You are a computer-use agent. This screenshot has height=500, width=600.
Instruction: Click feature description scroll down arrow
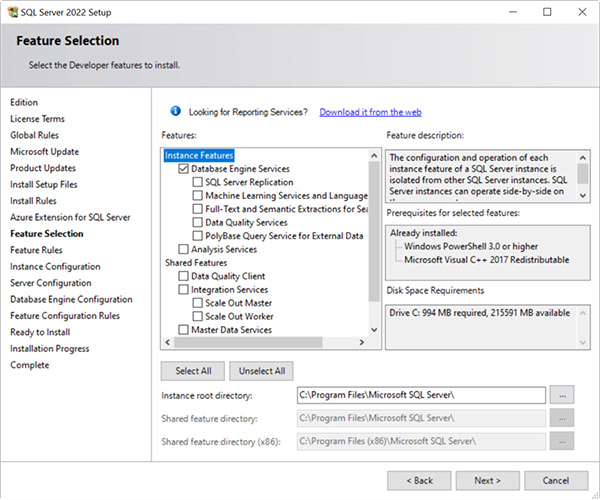coord(582,195)
